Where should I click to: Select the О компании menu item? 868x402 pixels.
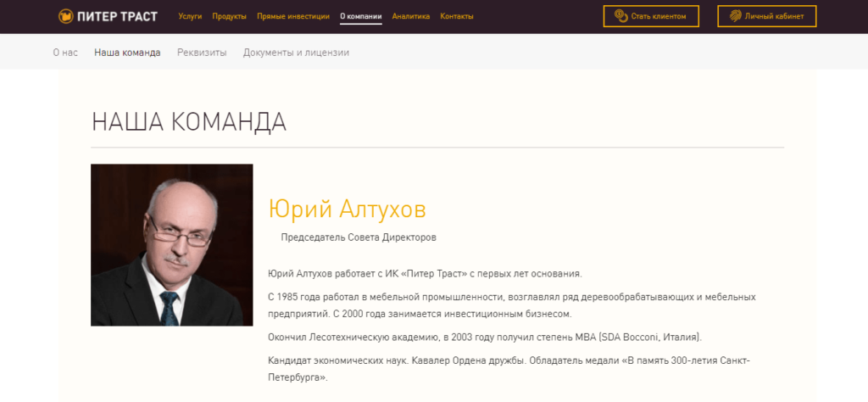361,17
